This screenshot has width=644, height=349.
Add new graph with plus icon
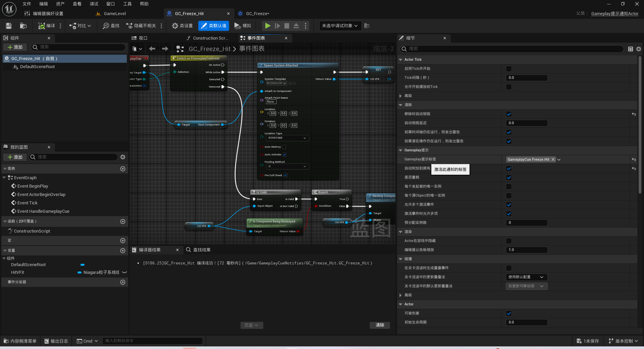click(x=123, y=169)
